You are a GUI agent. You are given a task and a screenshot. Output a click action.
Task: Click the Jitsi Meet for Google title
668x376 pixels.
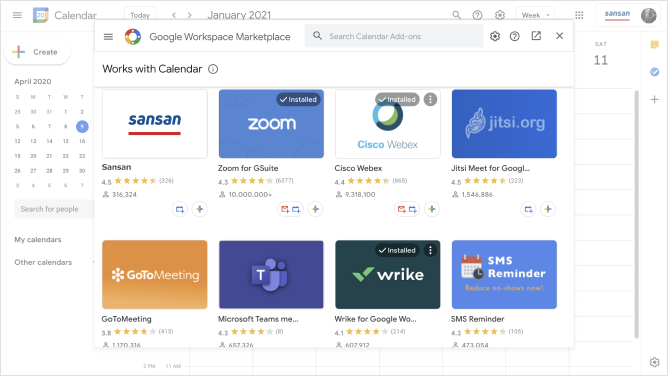click(x=490, y=168)
